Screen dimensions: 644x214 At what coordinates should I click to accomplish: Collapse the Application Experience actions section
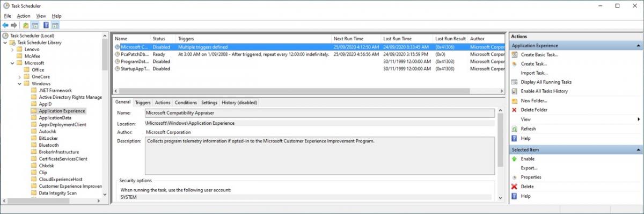pos(638,46)
